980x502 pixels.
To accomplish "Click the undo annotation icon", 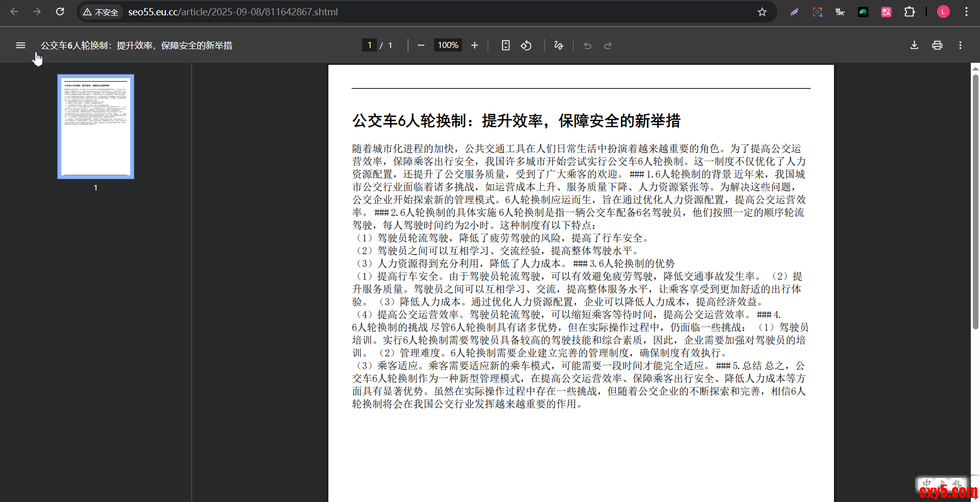I will click(x=587, y=45).
